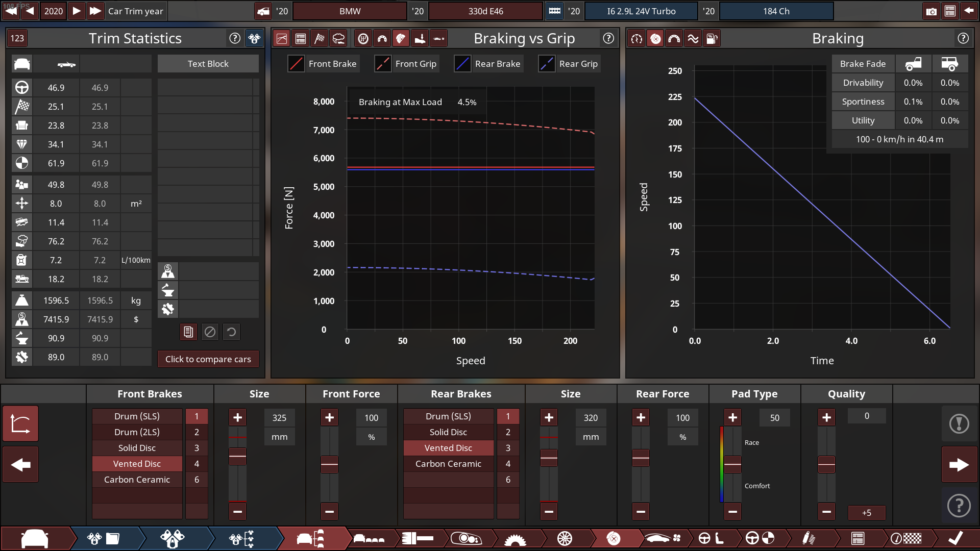Select the brake disc icon in Braking panel

(655, 38)
